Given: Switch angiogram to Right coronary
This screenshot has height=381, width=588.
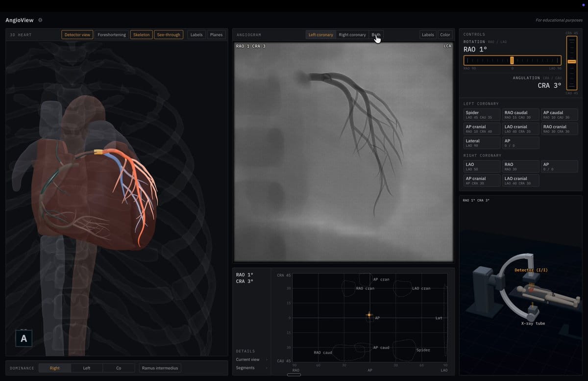Looking at the screenshot, I should pos(352,35).
